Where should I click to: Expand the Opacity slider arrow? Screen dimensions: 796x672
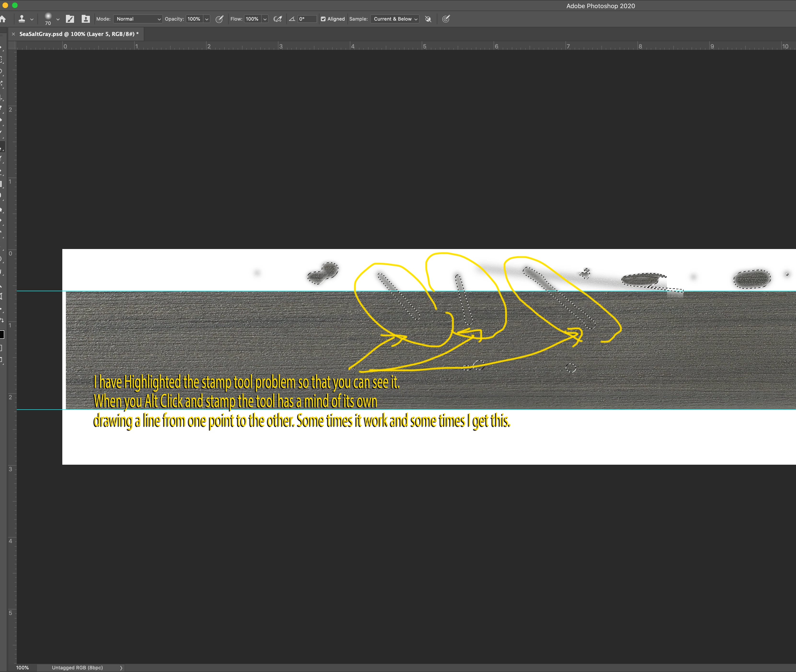click(207, 19)
